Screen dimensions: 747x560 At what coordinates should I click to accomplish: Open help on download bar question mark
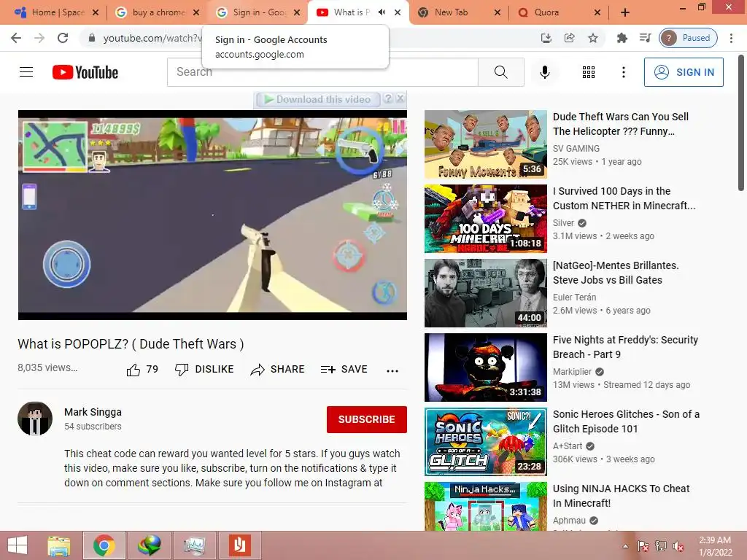tap(388, 98)
